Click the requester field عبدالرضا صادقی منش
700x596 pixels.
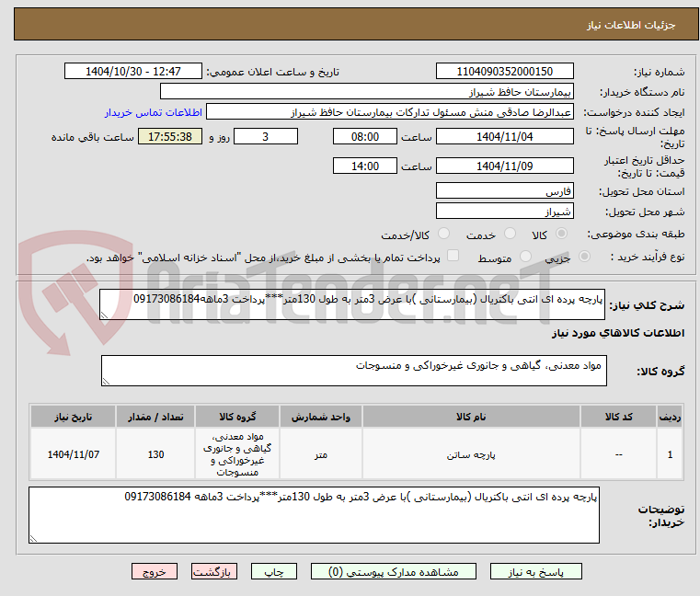point(390,112)
